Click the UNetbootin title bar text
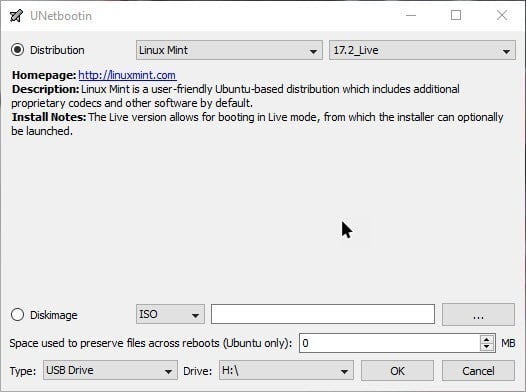Image resolution: width=526 pixels, height=392 pixels. click(61, 16)
